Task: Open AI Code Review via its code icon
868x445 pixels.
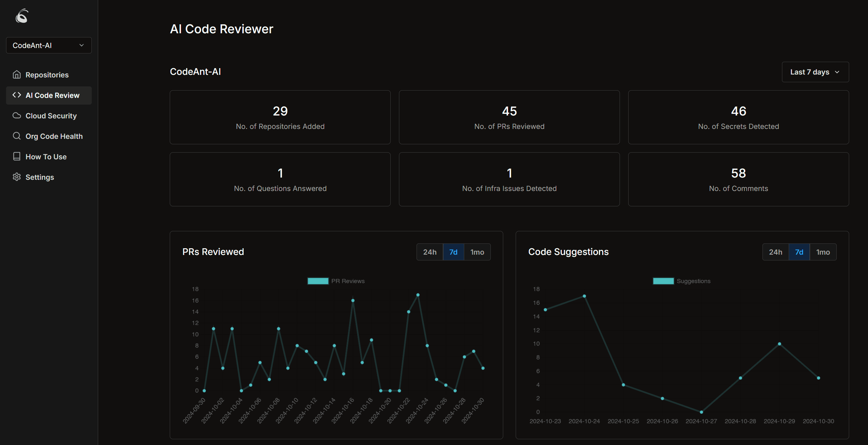Action: [x=17, y=95]
